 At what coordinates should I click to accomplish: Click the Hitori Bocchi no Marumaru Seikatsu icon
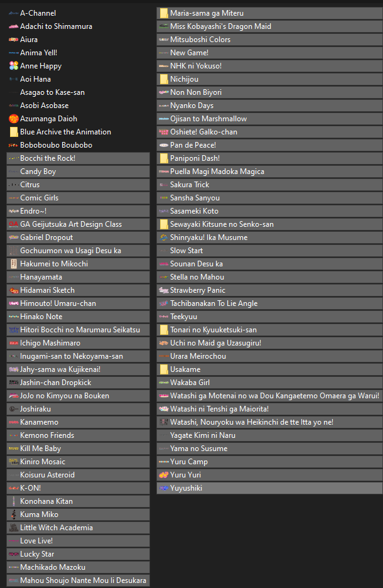pos(13,330)
